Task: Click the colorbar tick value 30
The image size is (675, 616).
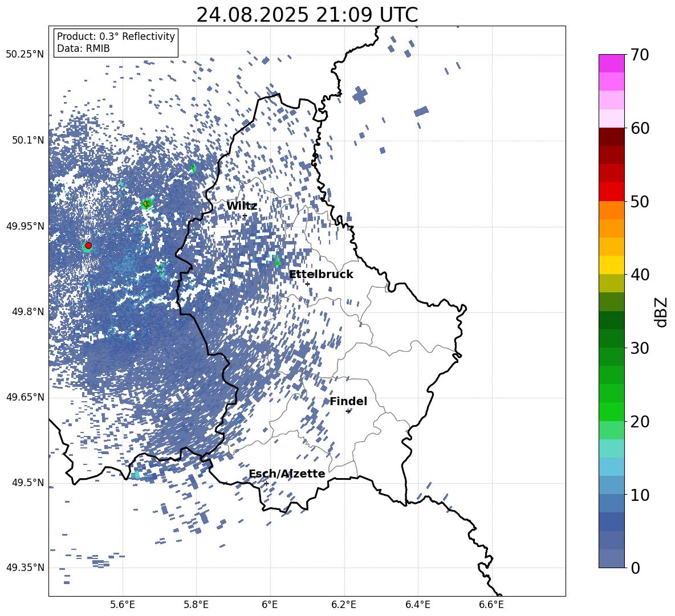Action: (x=640, y=348)
